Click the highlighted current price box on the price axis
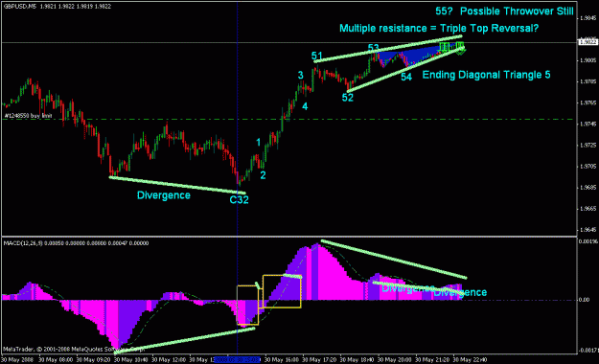The image size is (599, 364). 588,42
